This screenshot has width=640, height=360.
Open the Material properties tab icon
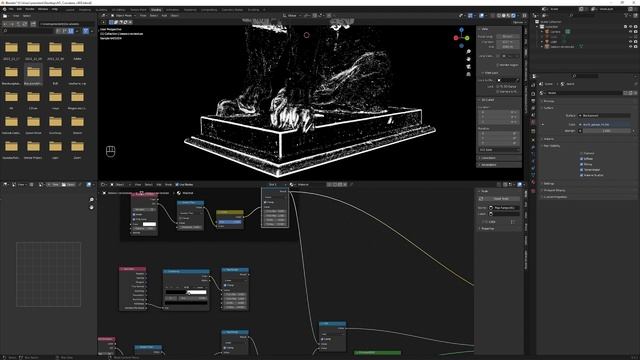tap(533, 182)
